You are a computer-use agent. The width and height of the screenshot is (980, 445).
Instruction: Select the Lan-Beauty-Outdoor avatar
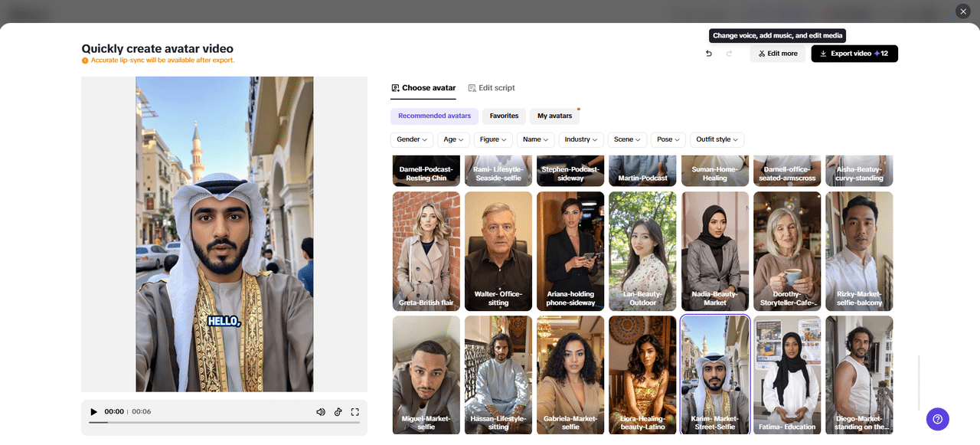coord(642,251)
